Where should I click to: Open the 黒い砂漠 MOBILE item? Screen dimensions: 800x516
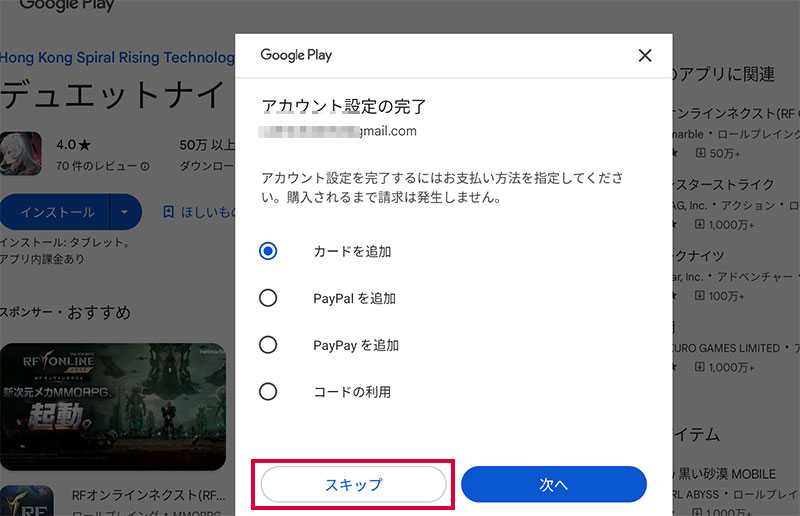point(742,474)
